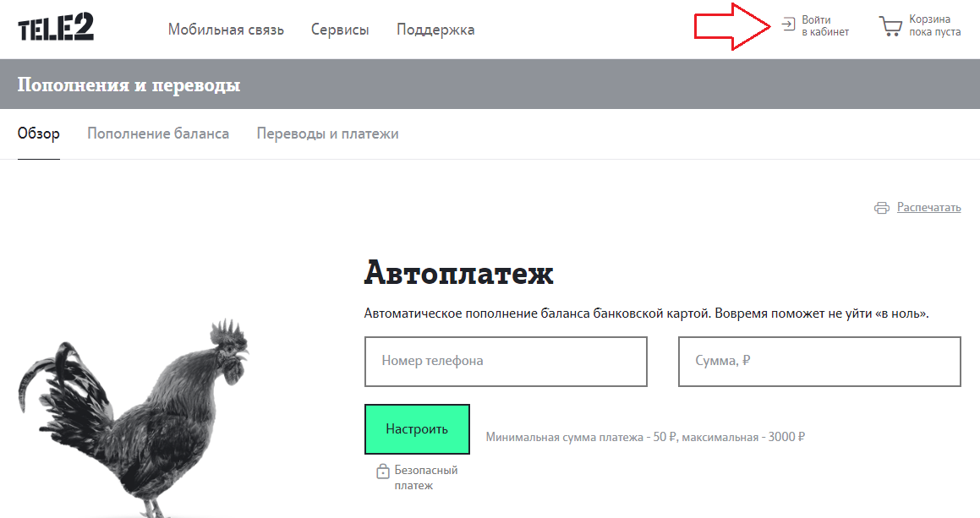Click the printer icon
The height and width of the screenshot is (518, 980).
pos(882,208)
